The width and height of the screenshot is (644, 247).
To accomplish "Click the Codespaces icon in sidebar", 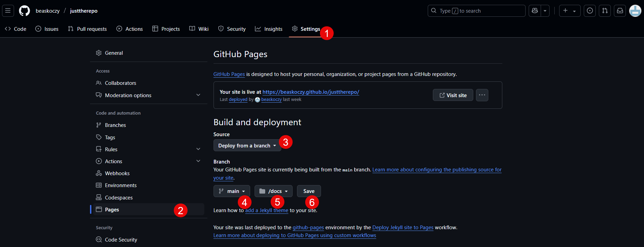I will click(x=99, y=198).
